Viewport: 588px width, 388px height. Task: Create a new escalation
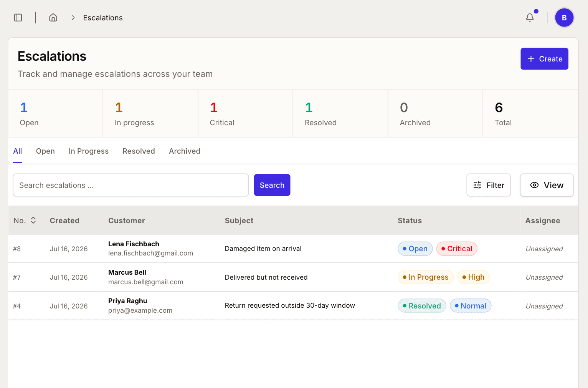click(544, 59)
